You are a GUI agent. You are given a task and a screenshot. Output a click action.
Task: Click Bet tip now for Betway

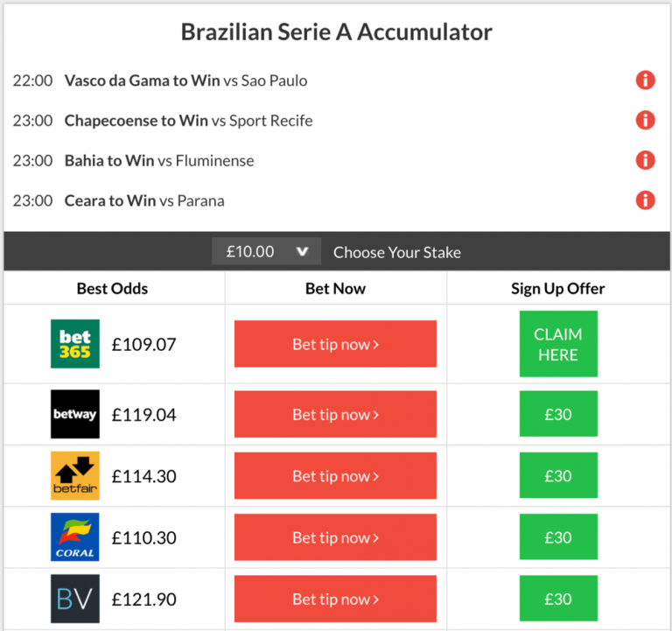[x=335, y=414]
